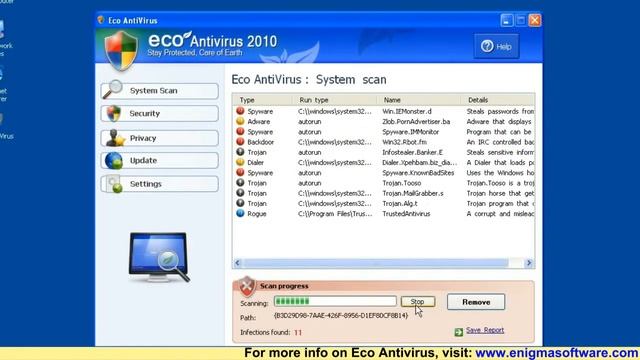Open the System Scan section
The height and width of the screenshot is (360, 640).
pyautogui.click(x=160, y=91)
